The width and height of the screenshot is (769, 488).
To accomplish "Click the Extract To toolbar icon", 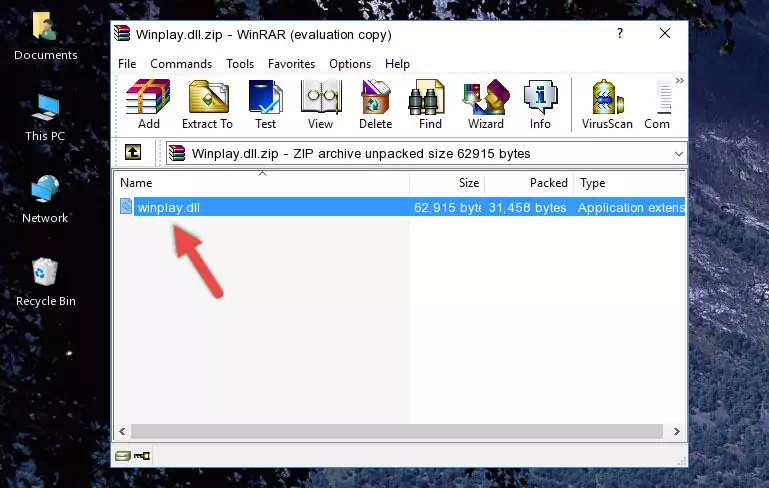I will [x=207, y=104].
